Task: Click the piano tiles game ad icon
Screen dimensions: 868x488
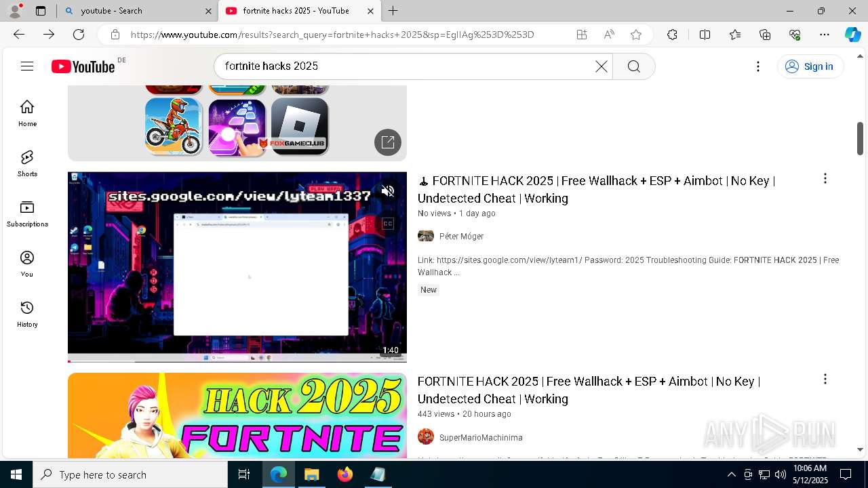Action: 237,127
